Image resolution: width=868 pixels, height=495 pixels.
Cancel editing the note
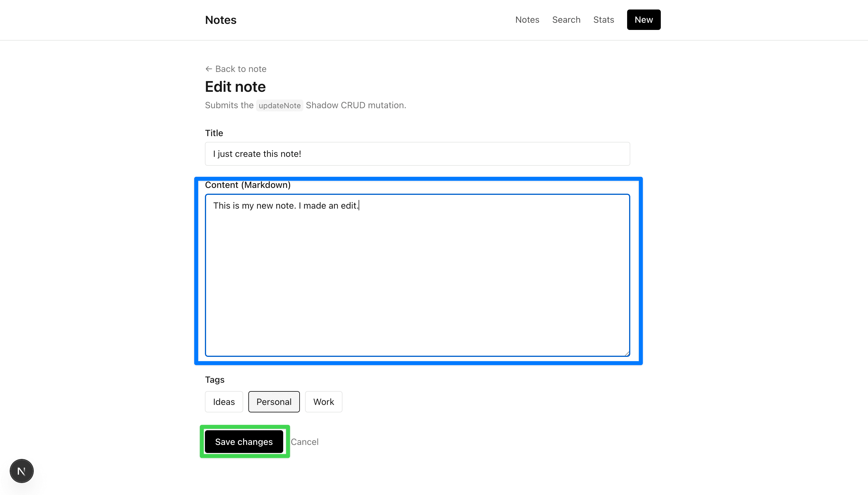[x=304, y=442]
